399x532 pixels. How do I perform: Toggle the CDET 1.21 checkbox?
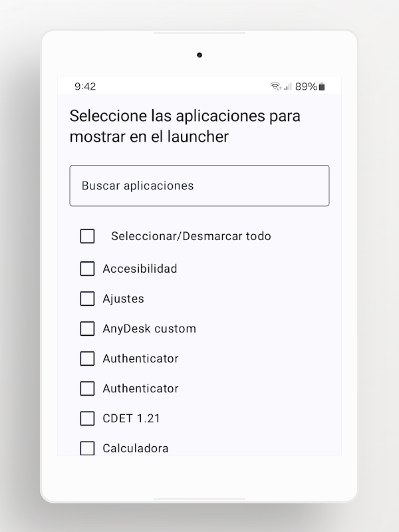(x=87, y=418)
